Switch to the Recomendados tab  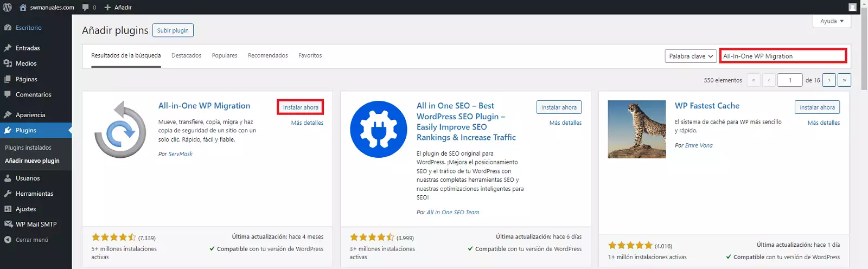pos(268,55)
